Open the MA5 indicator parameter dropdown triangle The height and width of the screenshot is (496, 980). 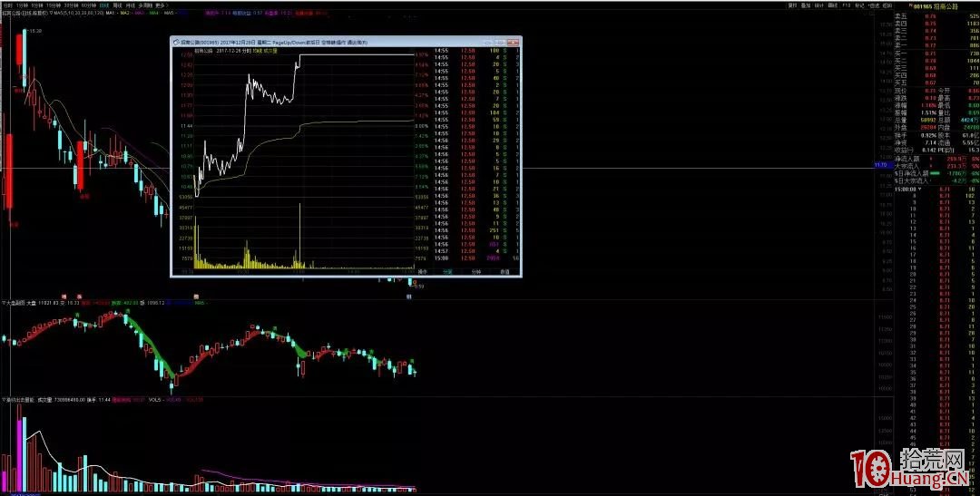pos(51,13)
